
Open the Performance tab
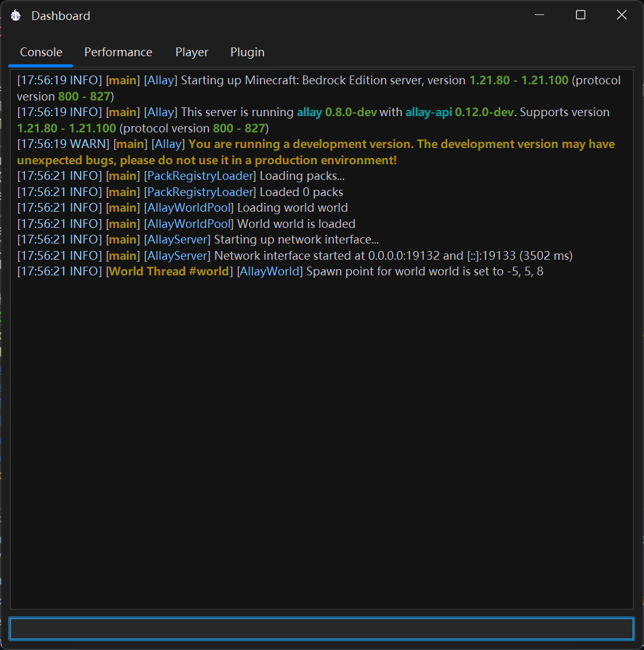[118, 52]
